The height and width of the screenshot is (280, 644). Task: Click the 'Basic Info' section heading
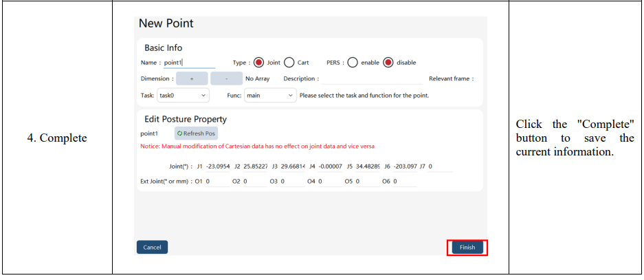164,47
